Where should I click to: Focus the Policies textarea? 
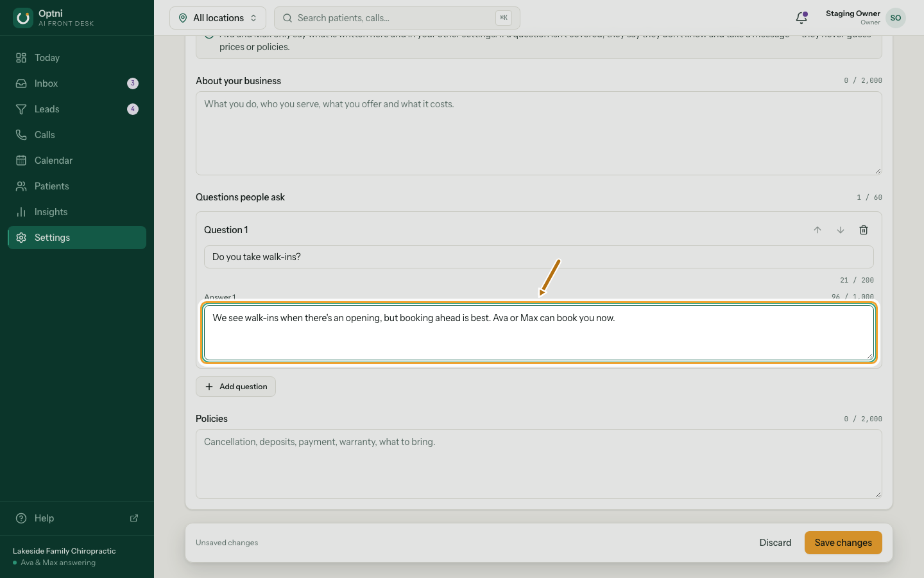539,464
